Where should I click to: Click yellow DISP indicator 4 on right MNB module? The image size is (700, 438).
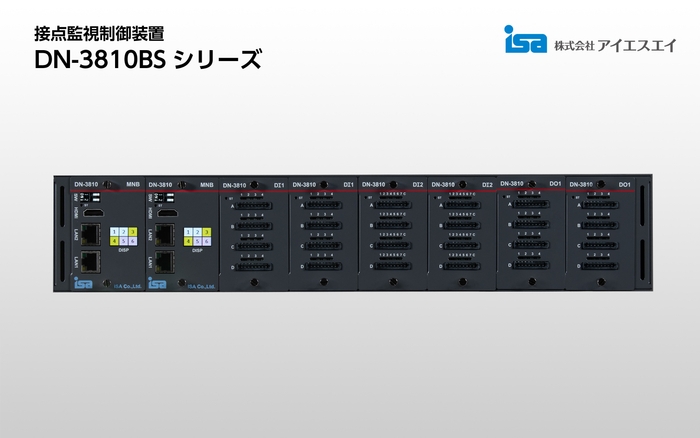188,242
